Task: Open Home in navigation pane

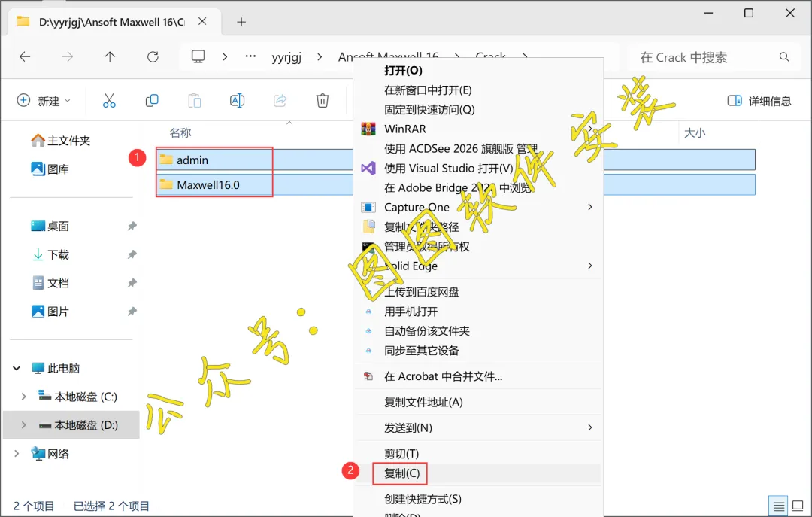Action: coord(61,141)
